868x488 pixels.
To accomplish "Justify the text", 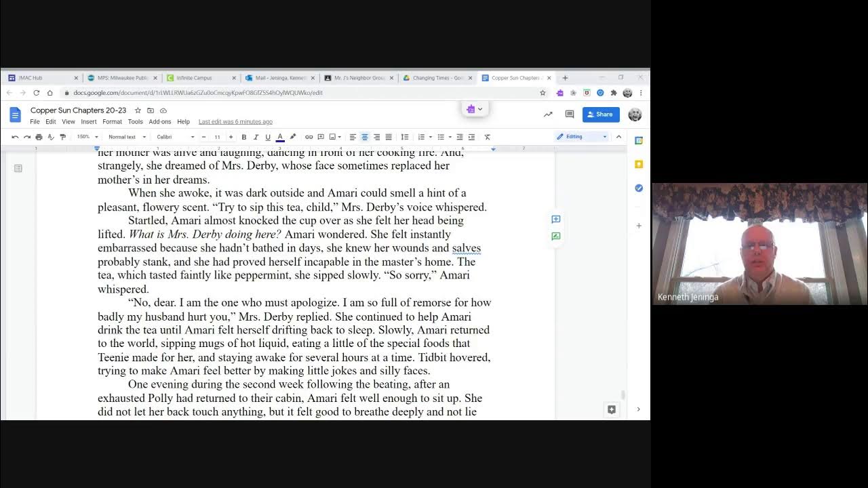I will click(x=389, y=137).
